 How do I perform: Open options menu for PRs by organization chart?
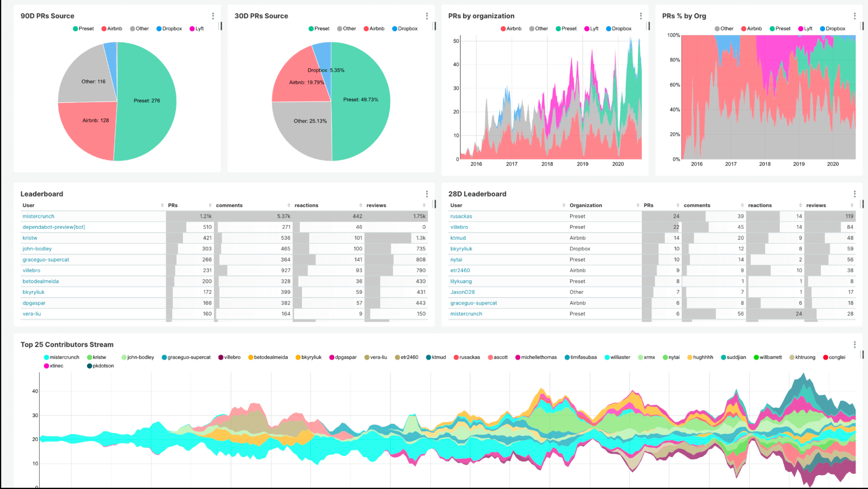[641, 16]
